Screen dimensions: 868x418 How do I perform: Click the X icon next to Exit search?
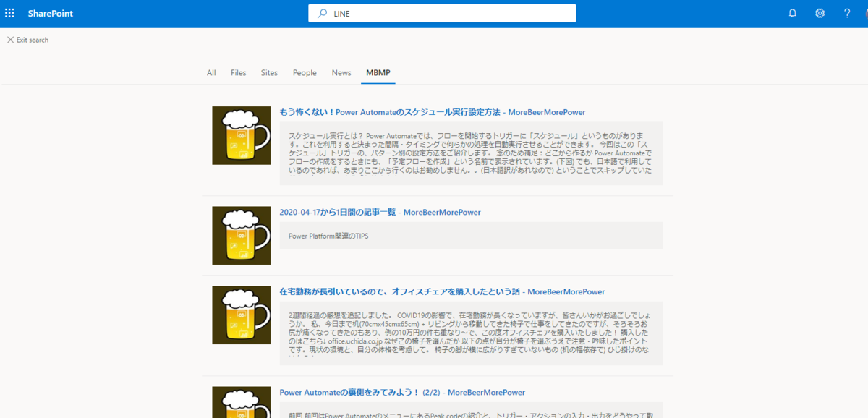click(10, 40)
